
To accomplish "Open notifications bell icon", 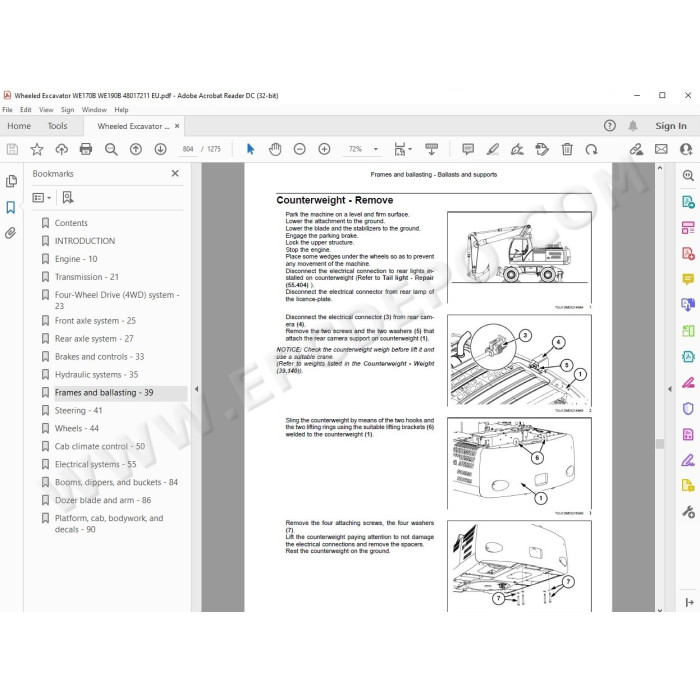I will tap(633, 126).
